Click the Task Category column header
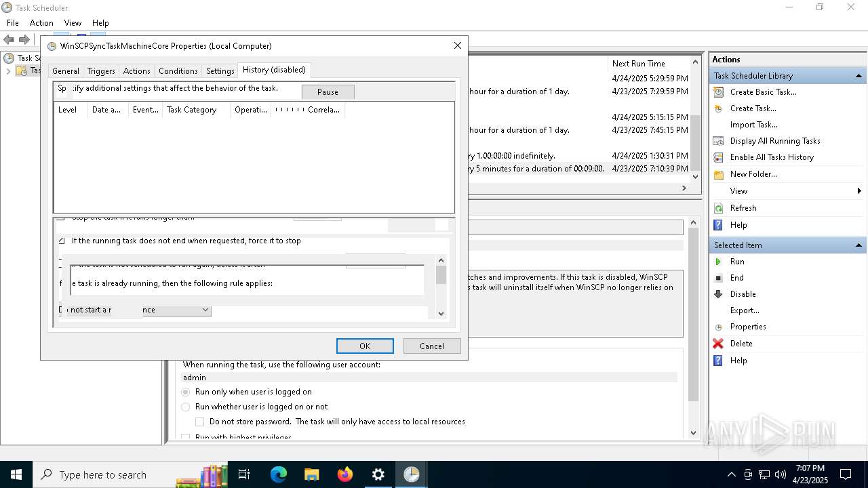Screen dimensions: 868x488 [196, 110]
